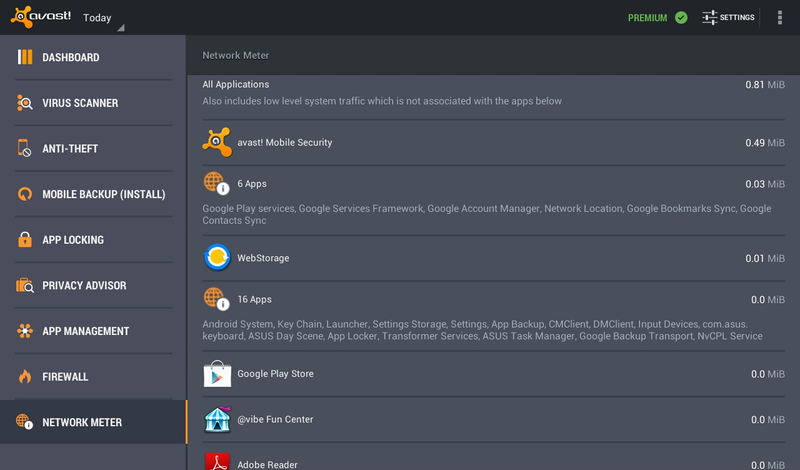Click the Firewall flame icon
800x470 pixels.
point(25,376)
